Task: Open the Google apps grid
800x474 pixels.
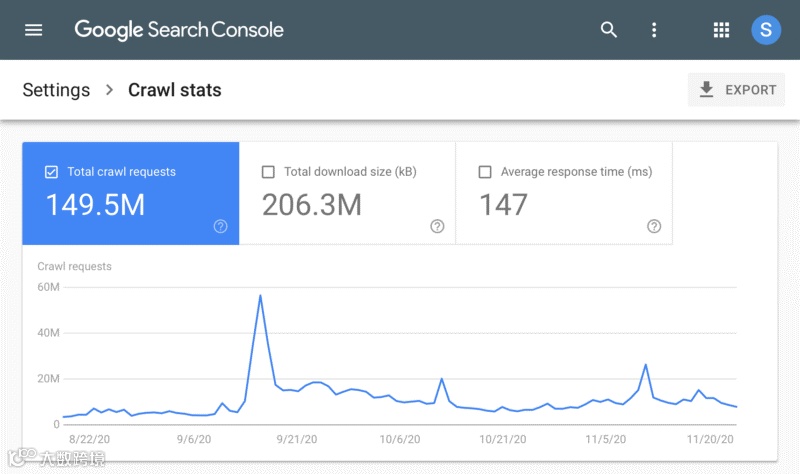Action: [721, 30]
